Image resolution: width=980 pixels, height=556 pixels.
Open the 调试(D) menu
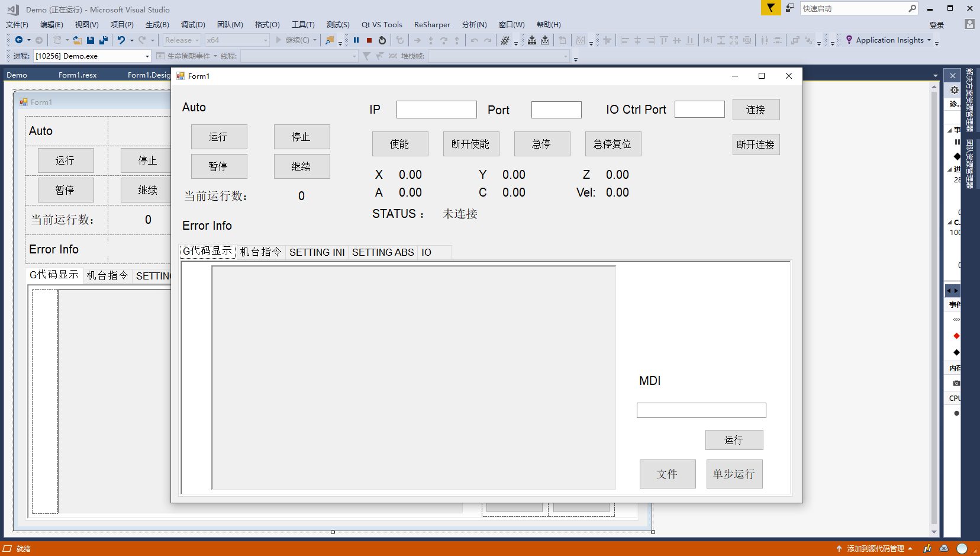click(193, 25)
